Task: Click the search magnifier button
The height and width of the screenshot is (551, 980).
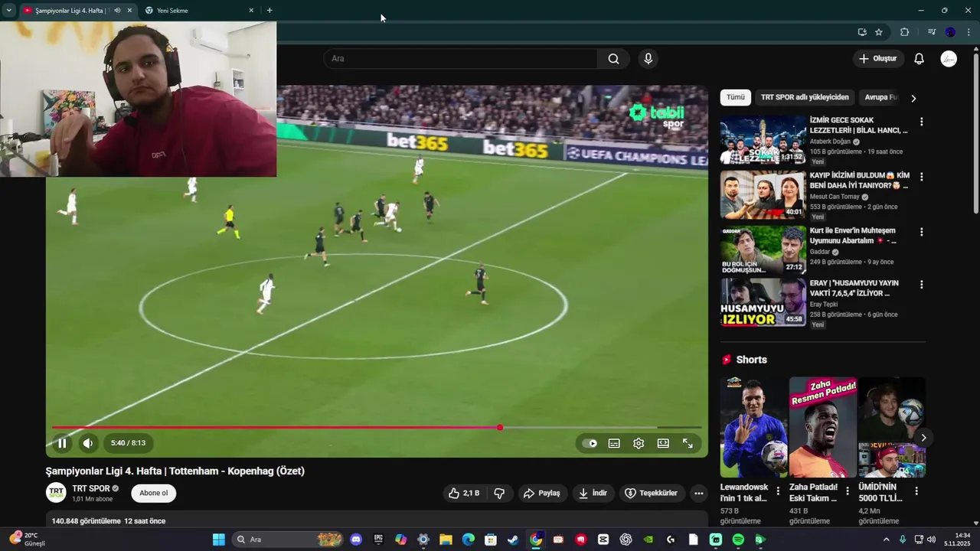Action: coord(613,59)
